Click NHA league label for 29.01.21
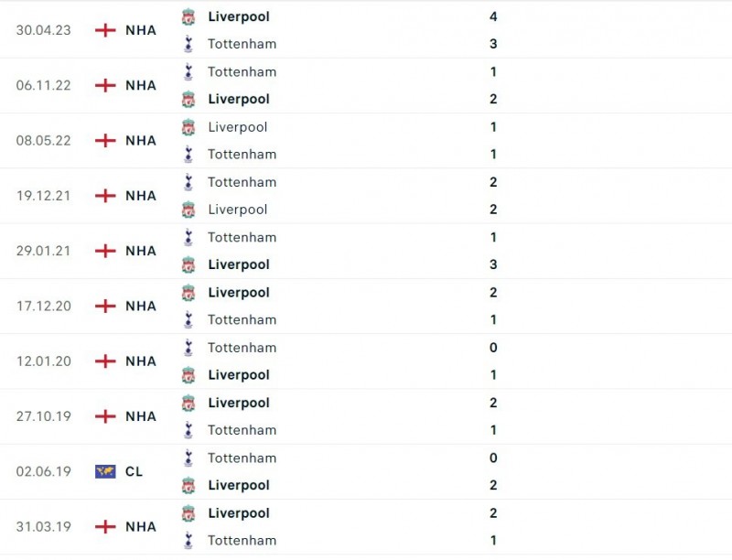This screenshot has height=560, width=732. point(141,251)
